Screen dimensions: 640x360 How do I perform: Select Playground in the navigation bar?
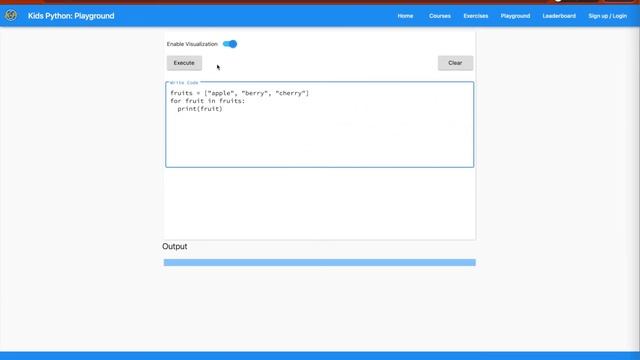pos(515,16)
